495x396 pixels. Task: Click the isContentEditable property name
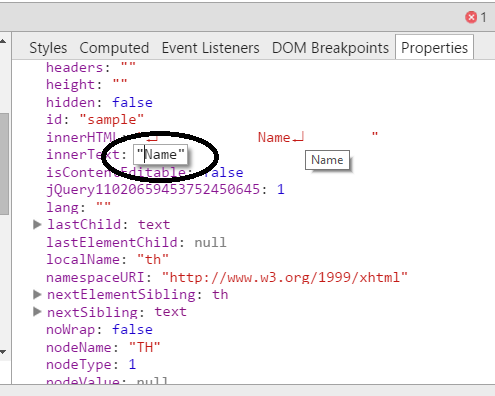point(116,172)
